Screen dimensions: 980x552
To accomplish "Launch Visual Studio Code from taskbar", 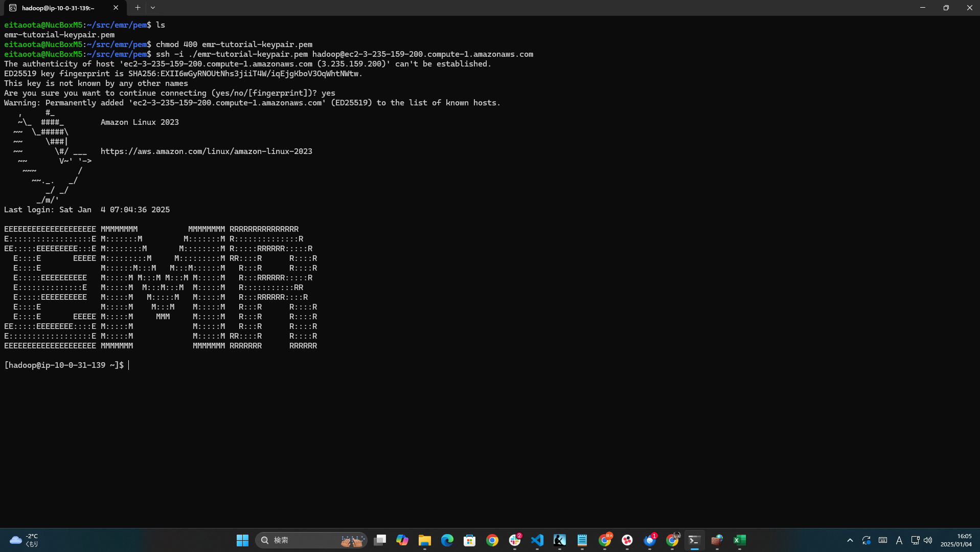I will click(537, 540).
